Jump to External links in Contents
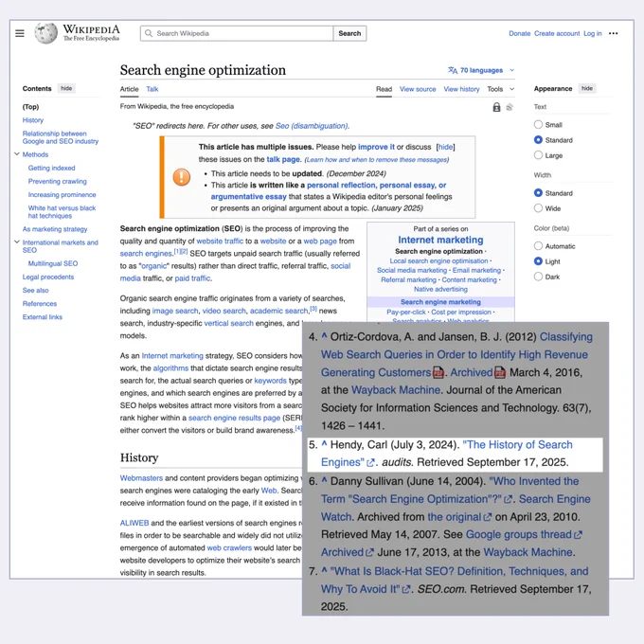 click(43, 317)
